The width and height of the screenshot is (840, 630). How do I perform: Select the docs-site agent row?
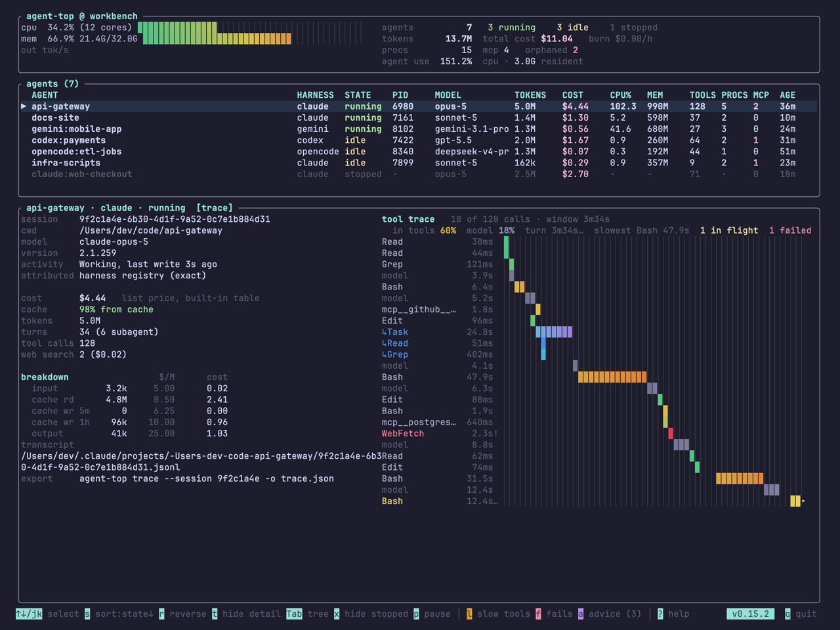419,118
